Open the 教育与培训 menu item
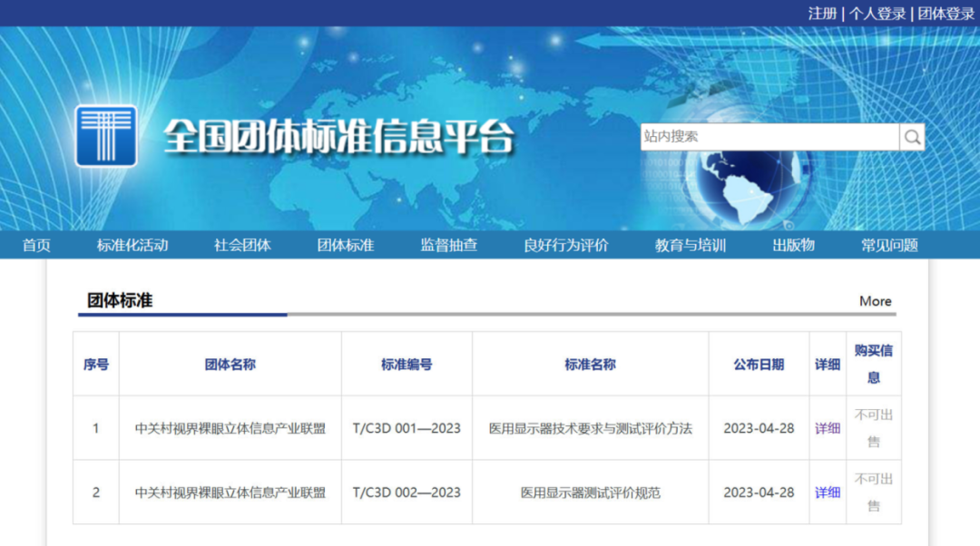This screenshot has height=546, width=980. (691, 245)
